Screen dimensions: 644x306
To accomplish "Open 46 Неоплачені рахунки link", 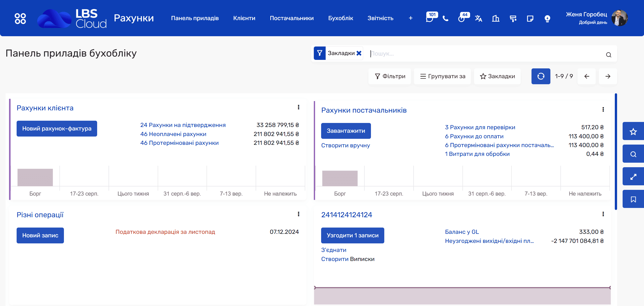I will [173, 134].
